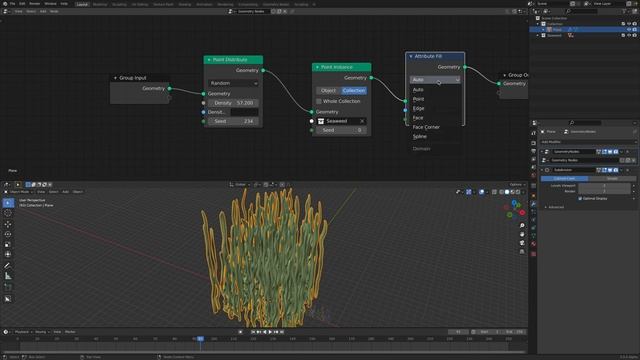This screenshot has width=640, height=360.
Task: Choose Edge from the domain list
Action: click(418, 109)
